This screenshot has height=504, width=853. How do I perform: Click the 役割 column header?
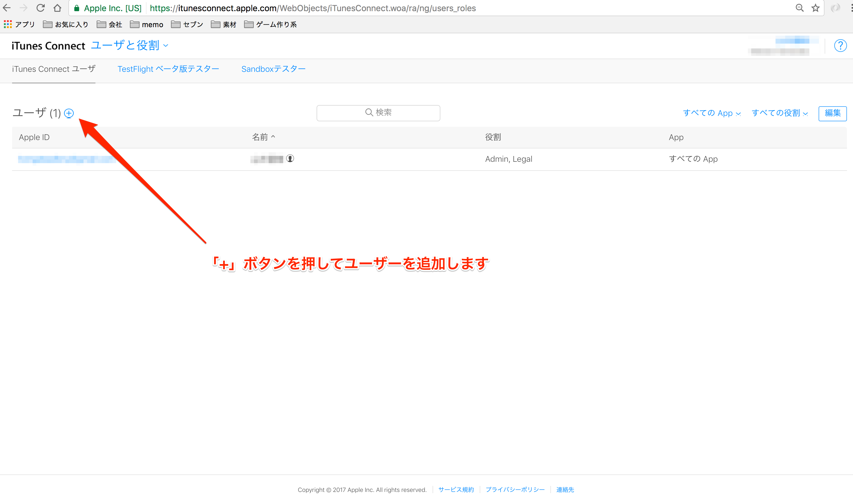point(493,137)
